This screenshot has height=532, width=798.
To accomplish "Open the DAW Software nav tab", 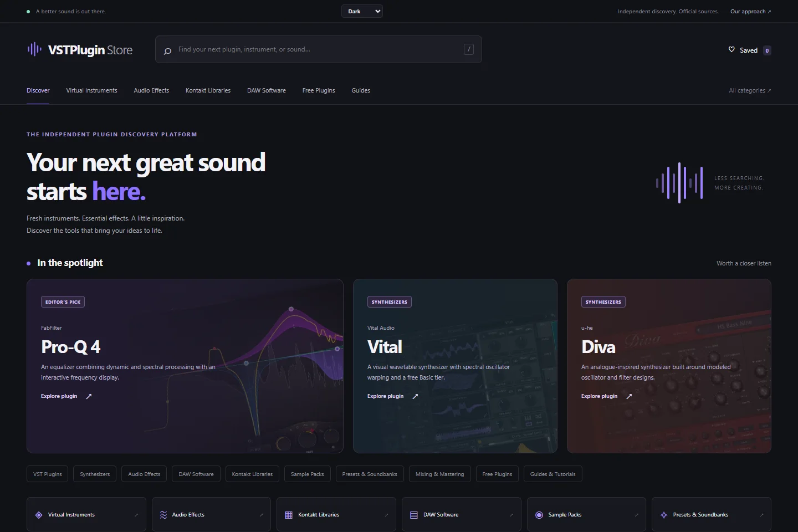I will [267, 90].
